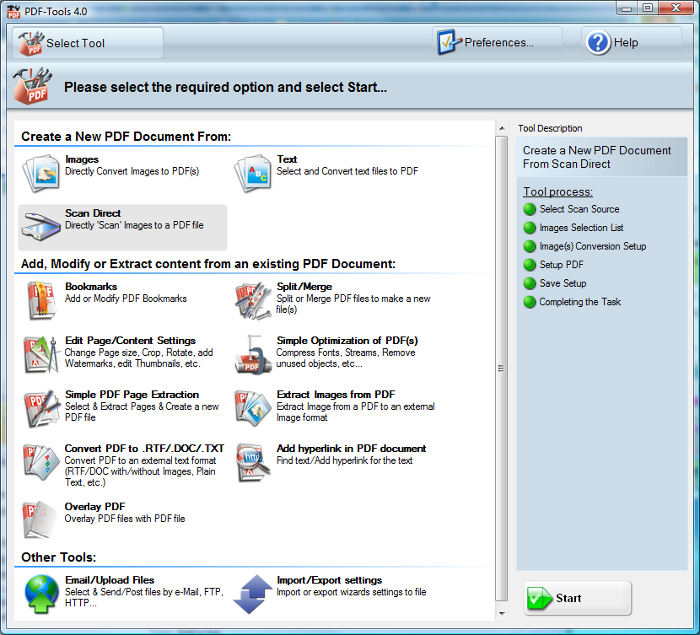Click 'Find text/Add hyperlink for the text' description
The height and width of the screenshot is (635, 700).
pyautogui.click(x=344, y=460)
